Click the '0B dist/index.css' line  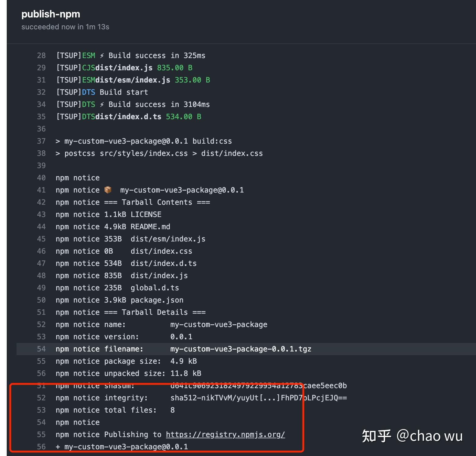124,251
